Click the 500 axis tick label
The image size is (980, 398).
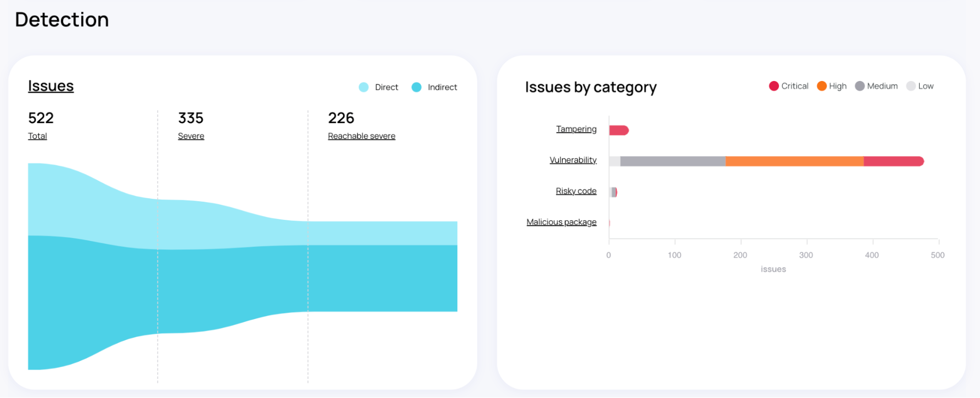937,255
